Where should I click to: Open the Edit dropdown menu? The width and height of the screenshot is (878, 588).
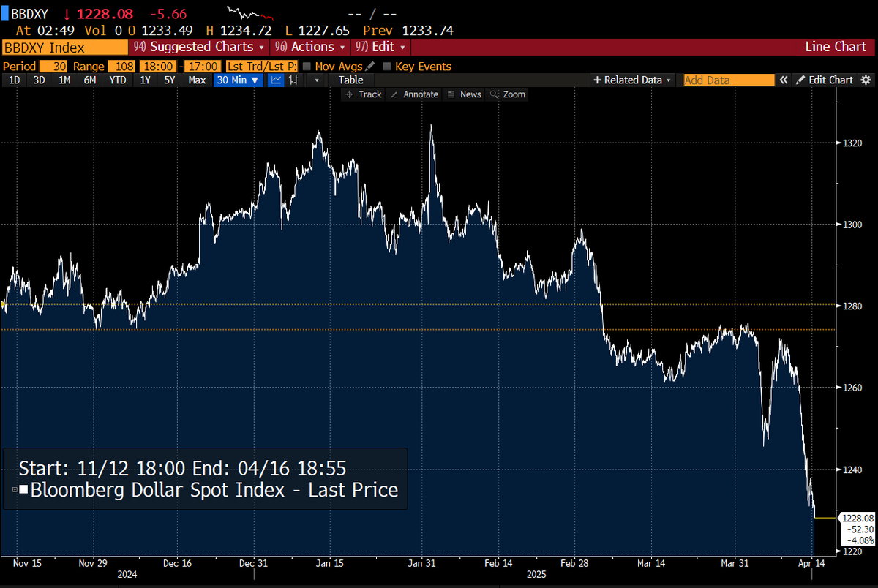point(381,47)
